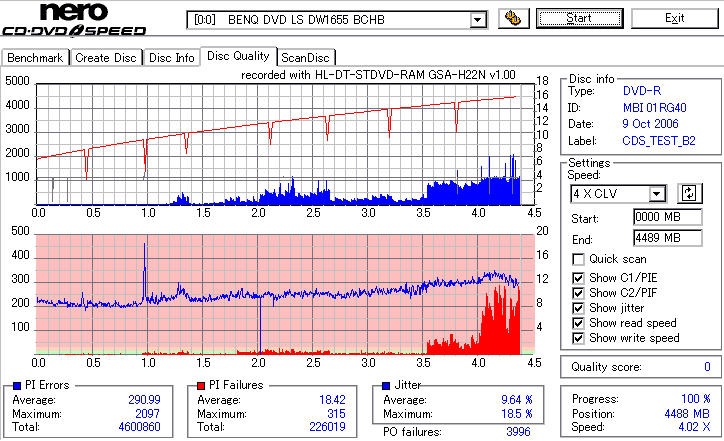Viewport: 724px width, 441px height.
Task: Click the disc label CDS_TEST_B2
Action: pos(659,141)
